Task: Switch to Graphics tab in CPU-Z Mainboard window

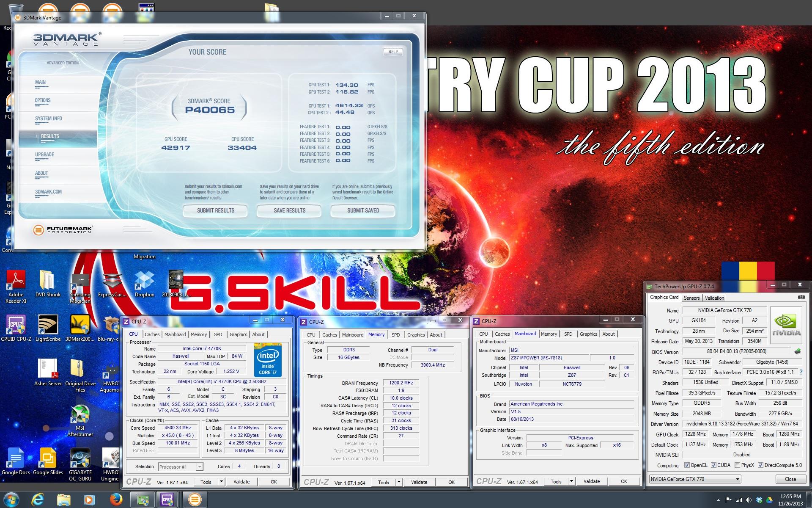Action: point(589,334)
